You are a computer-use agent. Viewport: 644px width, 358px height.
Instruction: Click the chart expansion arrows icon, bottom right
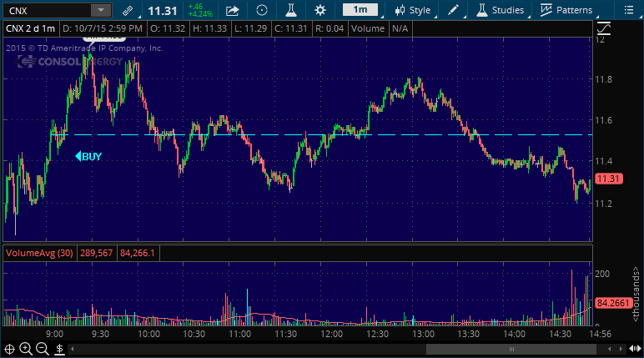pyautogui.click(x=635, y=349)
